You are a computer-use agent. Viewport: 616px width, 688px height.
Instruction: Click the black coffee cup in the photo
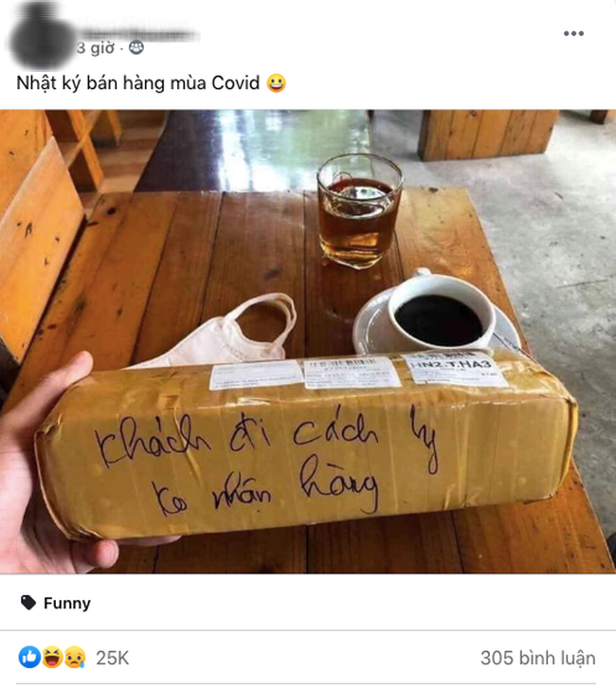(x=439, y=314)
